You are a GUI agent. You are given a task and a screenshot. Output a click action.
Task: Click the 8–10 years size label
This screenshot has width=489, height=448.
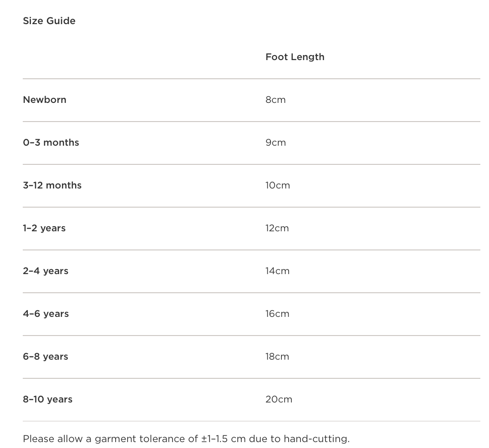(x=48, y=399)
